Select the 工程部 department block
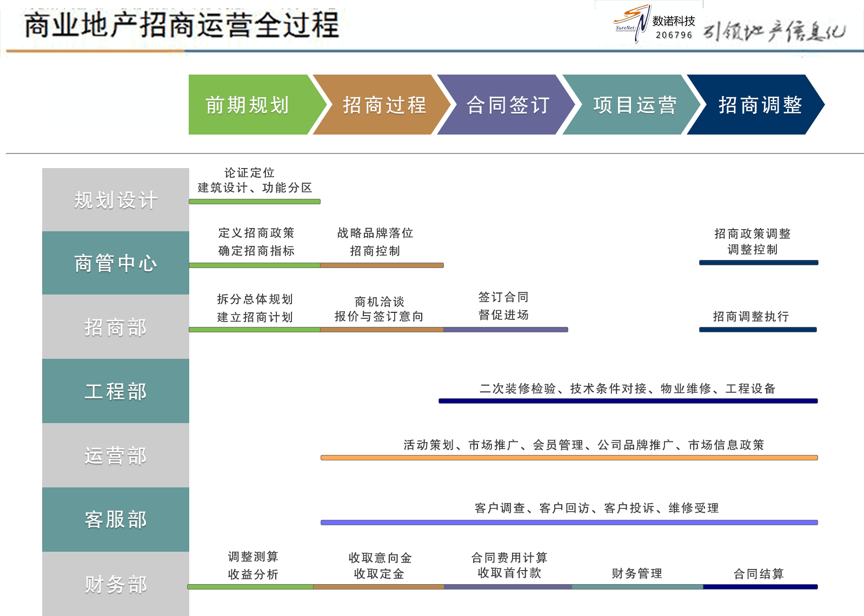864x616 pixels. point(116,391)
